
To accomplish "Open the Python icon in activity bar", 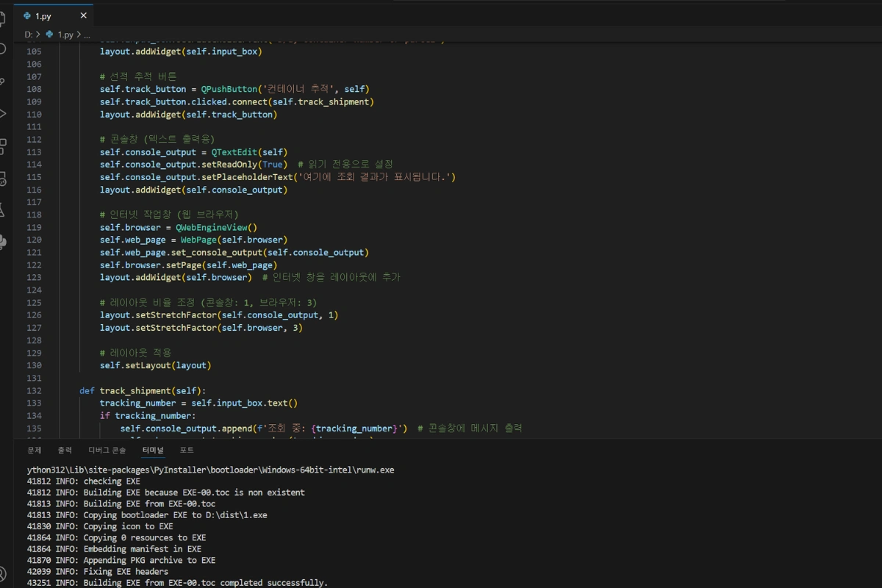I will 2,242.
